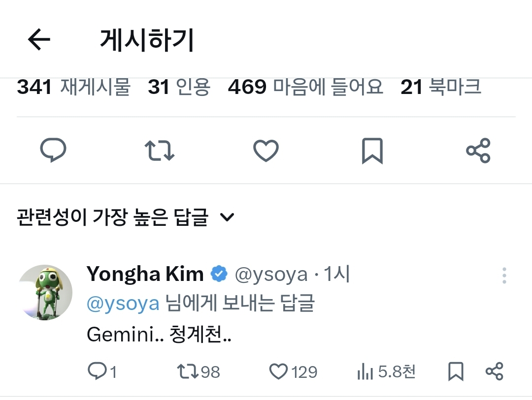Open the 341 재게시물 list
The image size is (532, 400).
coord(73,88)
